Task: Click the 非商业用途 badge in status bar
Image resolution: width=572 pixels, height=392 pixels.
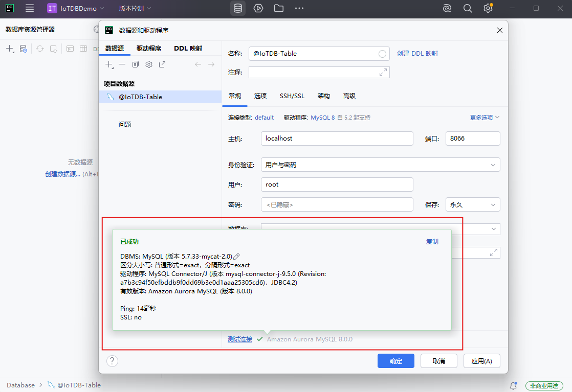Action: pos(544,386)
